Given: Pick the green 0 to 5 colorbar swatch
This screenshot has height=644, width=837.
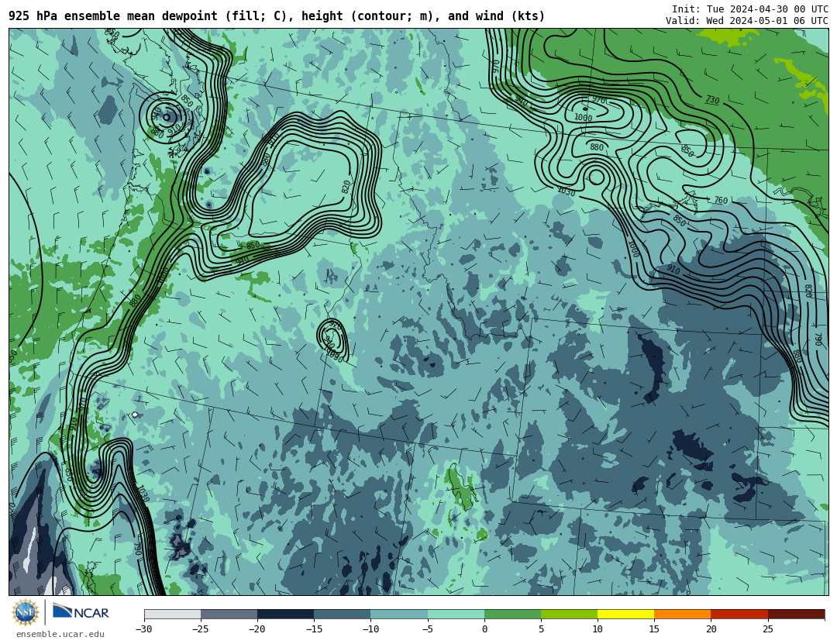Looking at the screenshot, I should coord(512,614).
